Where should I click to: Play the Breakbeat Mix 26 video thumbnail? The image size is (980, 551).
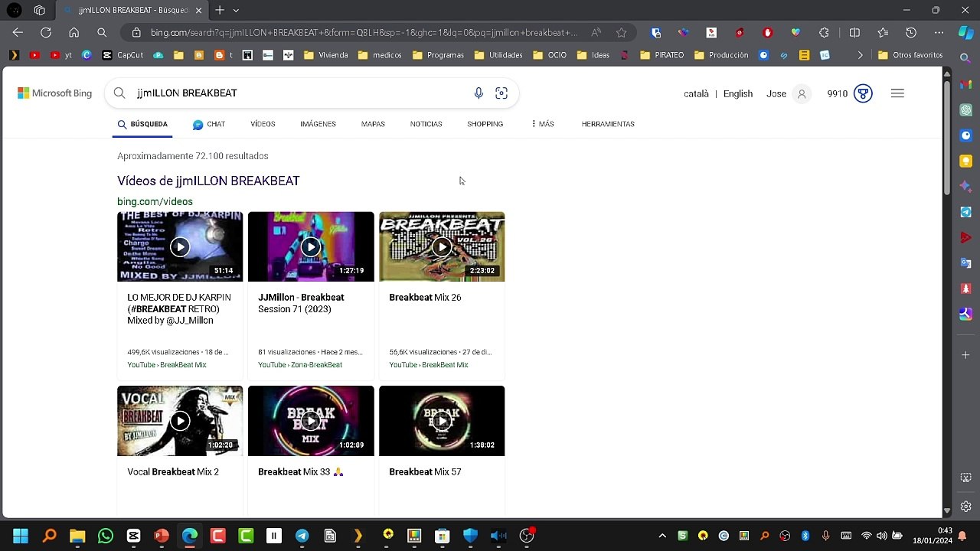442,246
